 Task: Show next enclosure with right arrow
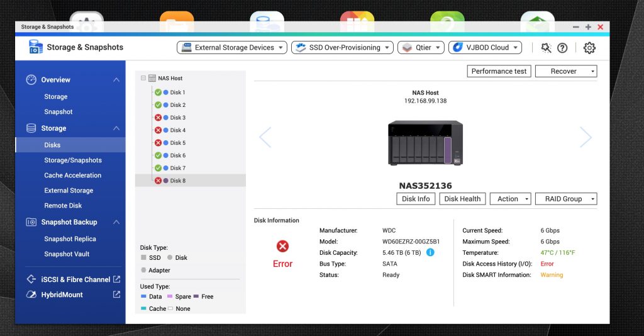pos(586,137)
